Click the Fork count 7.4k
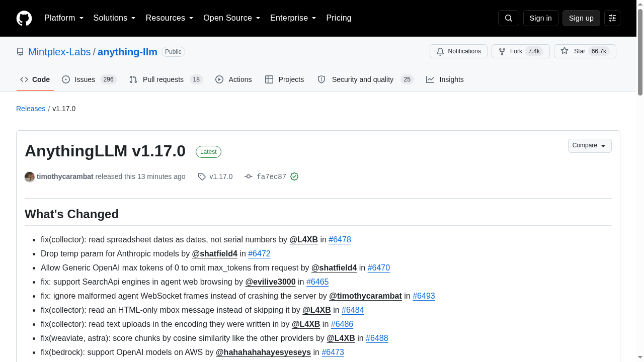 (x=534, y=51)
